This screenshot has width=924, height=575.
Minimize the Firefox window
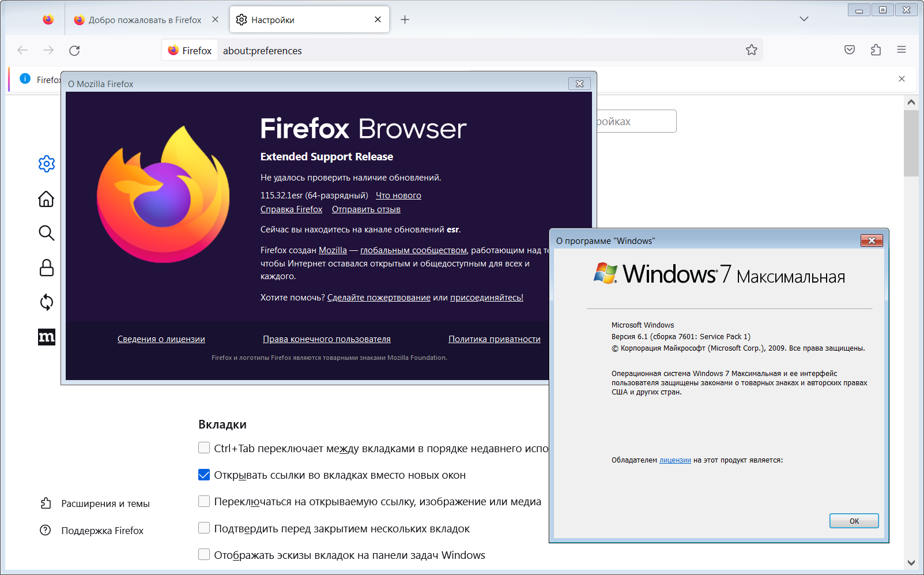coord(859,10)
